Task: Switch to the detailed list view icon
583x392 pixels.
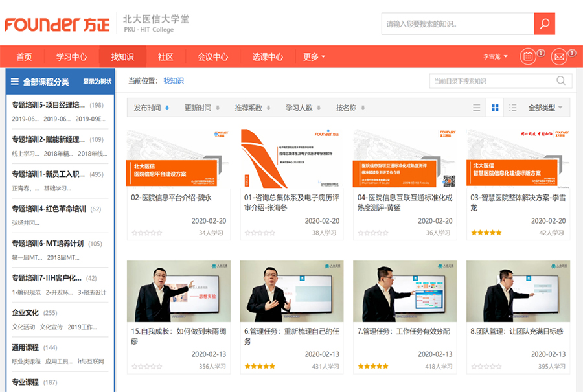Action: [513, 108]
